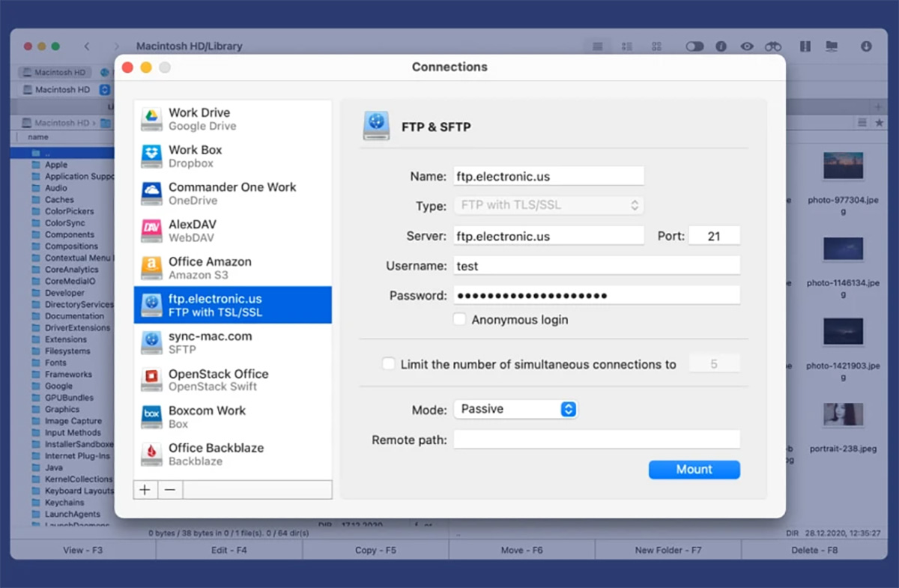
Task: Click the info icon in the toolbar
Action: coord(721,46)
